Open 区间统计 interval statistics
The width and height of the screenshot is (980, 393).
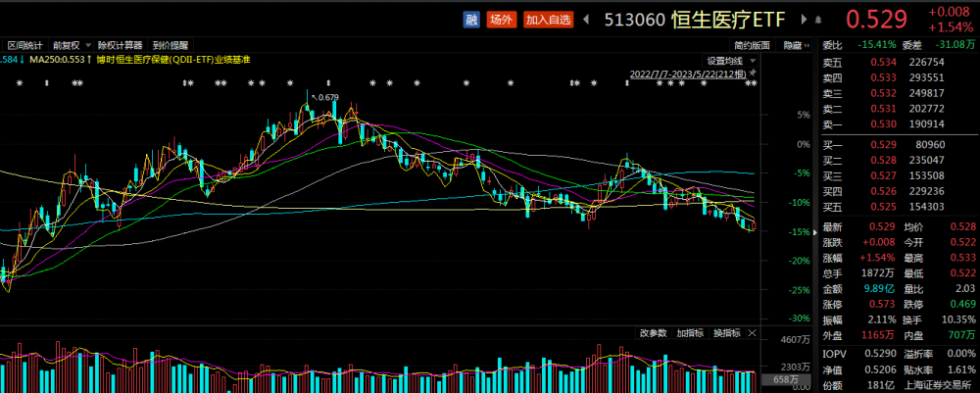coord(26,45)
